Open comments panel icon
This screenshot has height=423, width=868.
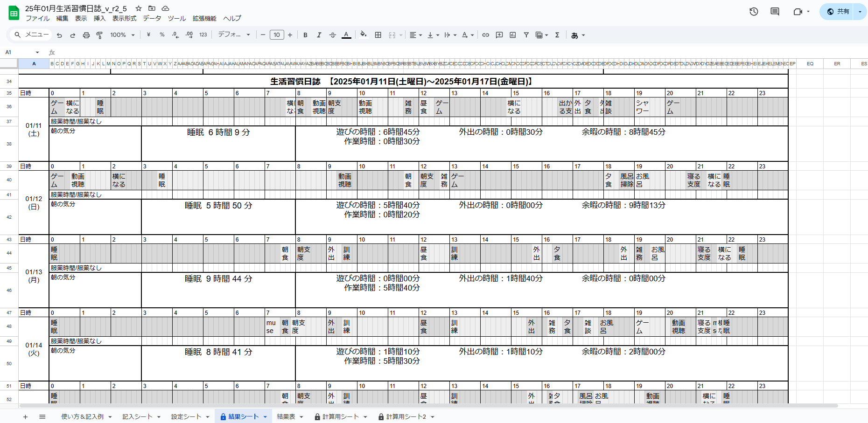click(x=775, y=12)
